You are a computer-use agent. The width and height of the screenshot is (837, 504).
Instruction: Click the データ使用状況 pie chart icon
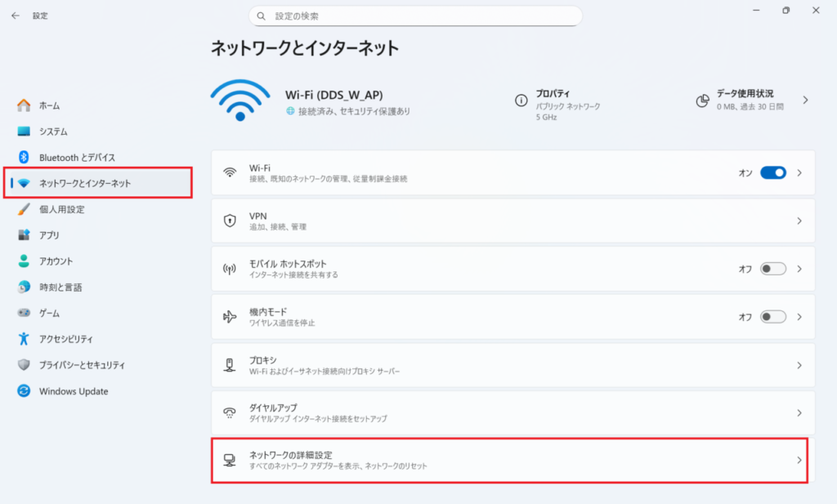701,100
